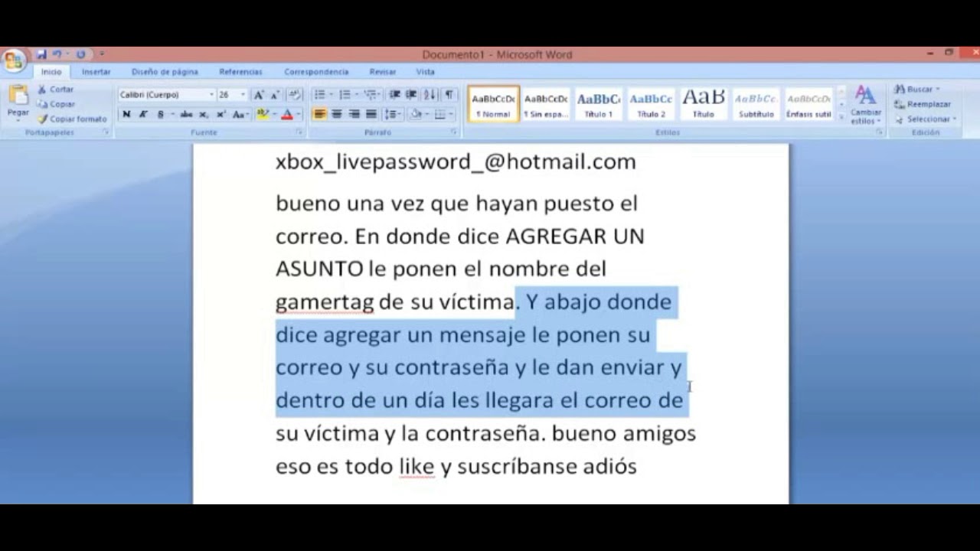Increase font size with grow font icon
980x551 pixels.
[x=259, y=95]
